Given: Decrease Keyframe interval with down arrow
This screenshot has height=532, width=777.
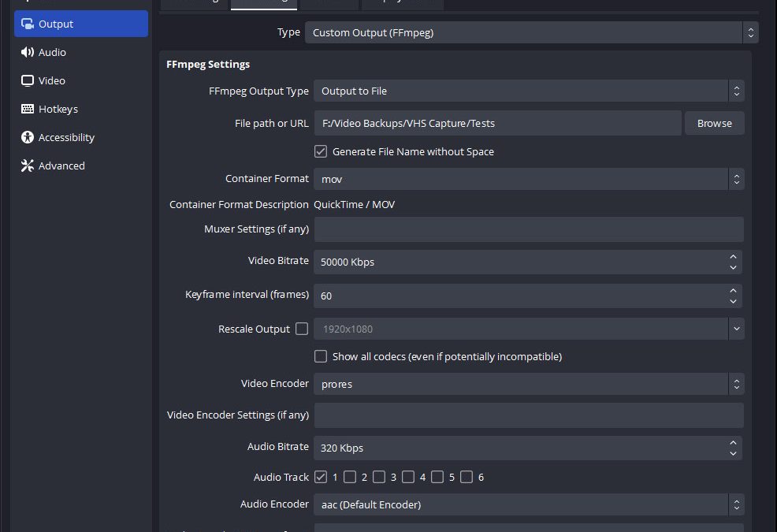Looking at the screenshot, I should click(733, 301).
